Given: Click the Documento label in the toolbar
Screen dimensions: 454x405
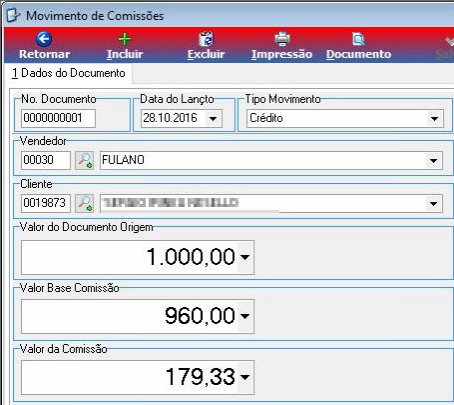Looking at the screenshot, I should (359, 54).
